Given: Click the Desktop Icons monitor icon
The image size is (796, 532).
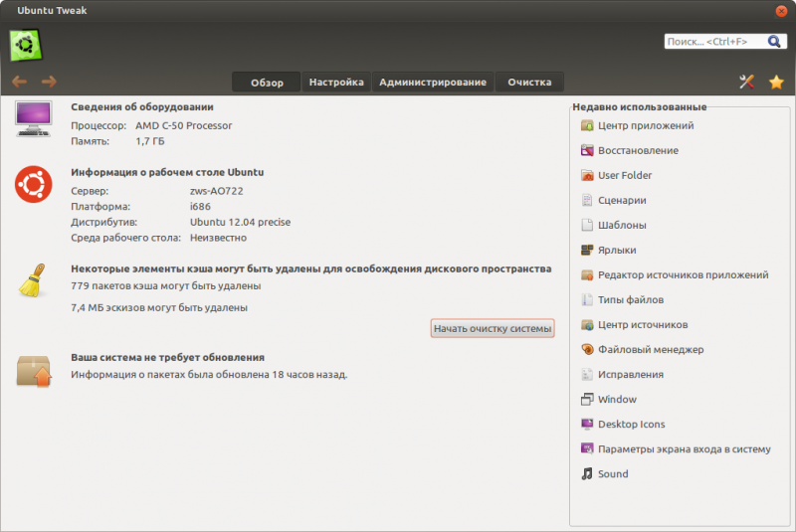Looking at the screenshot, I should click(587, 424).
